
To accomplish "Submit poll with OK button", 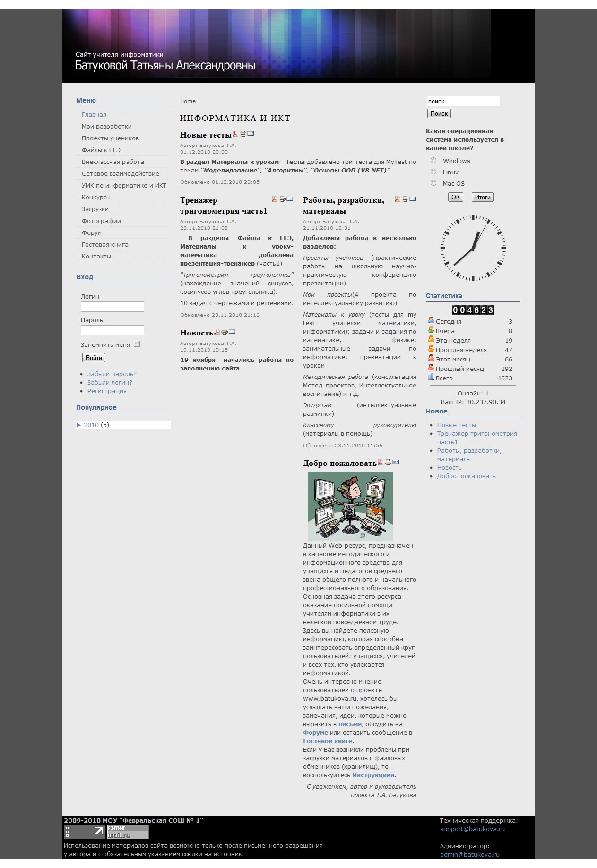I will pyautogui.click(x=456, y=197).
